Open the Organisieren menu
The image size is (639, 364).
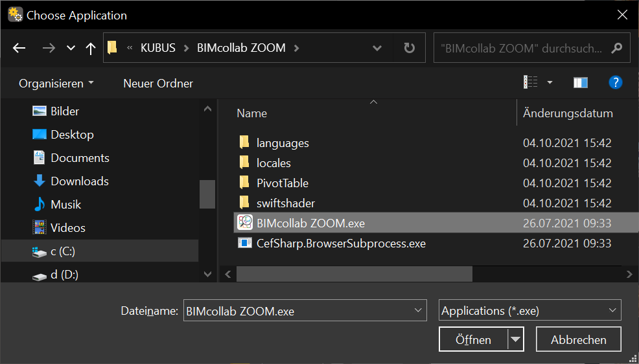pyautogui.click(x=56, y=84)
